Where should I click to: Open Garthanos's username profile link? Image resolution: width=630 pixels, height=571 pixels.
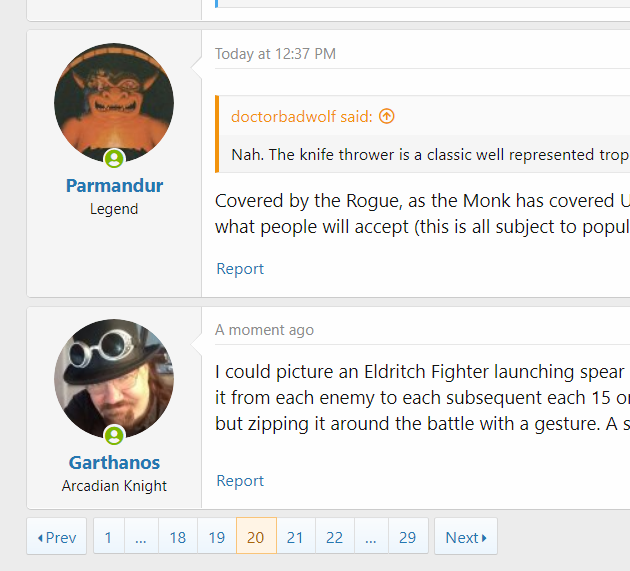point(115,463)
